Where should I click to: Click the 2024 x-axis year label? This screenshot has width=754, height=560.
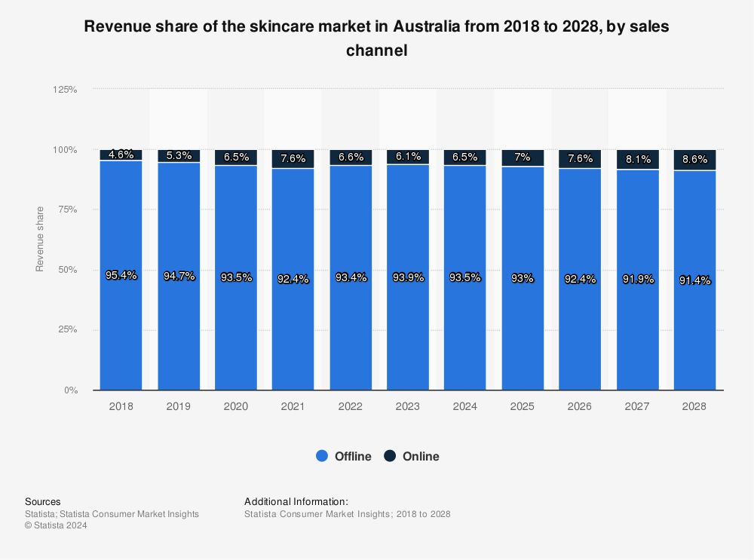coord(465,406)
